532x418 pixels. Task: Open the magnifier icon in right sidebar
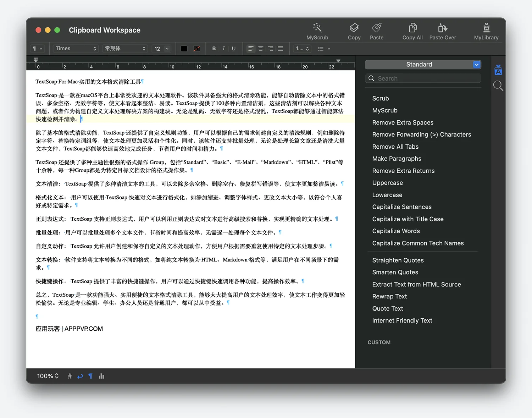tap(498, 86)
